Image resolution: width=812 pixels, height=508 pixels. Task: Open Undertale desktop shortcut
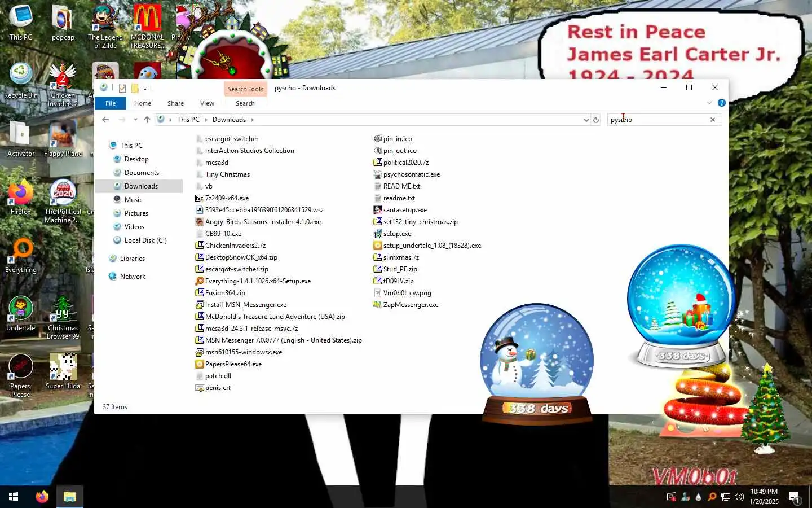(21, 313)
